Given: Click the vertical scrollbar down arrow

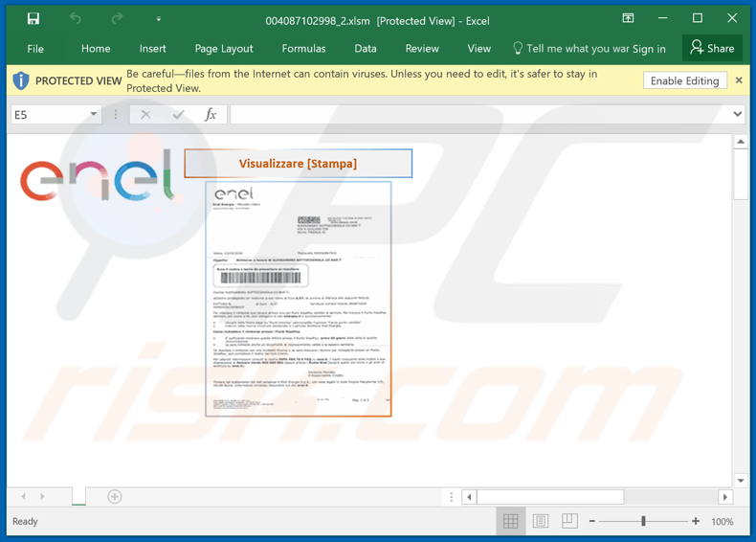Looking at the screenshot, I should 741,481.
